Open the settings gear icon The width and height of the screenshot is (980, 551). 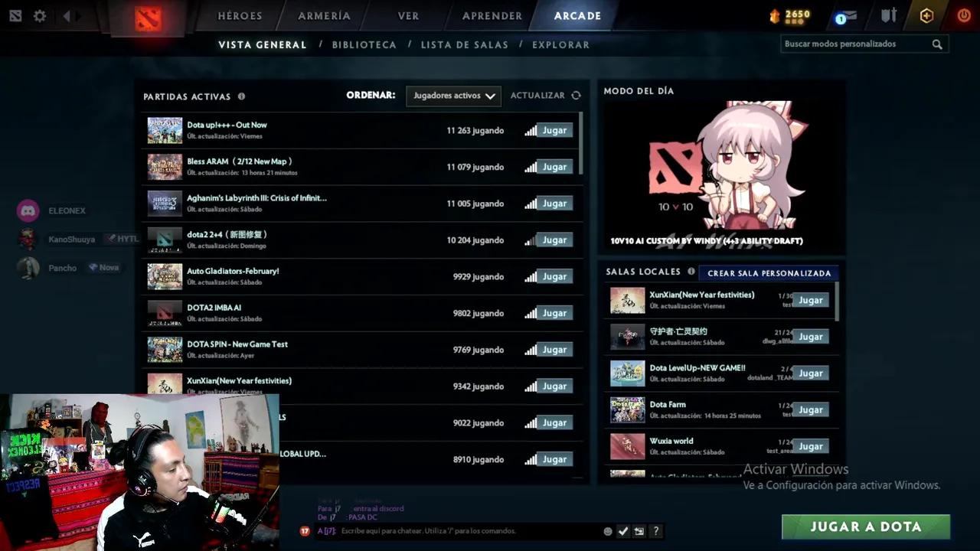40,15
